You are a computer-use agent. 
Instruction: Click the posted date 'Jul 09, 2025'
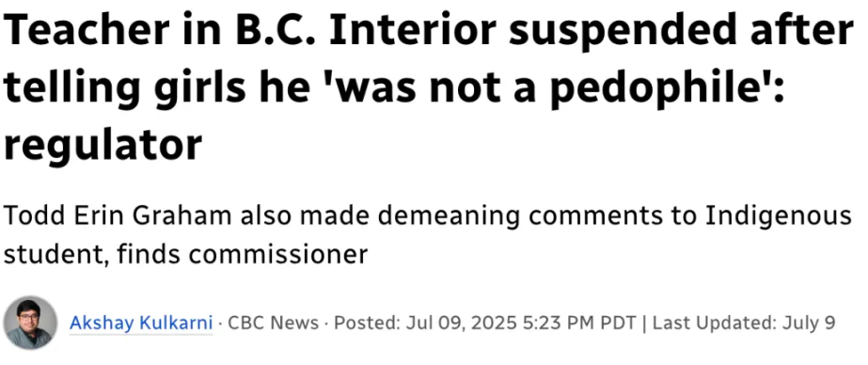click(x=463, y=323)
